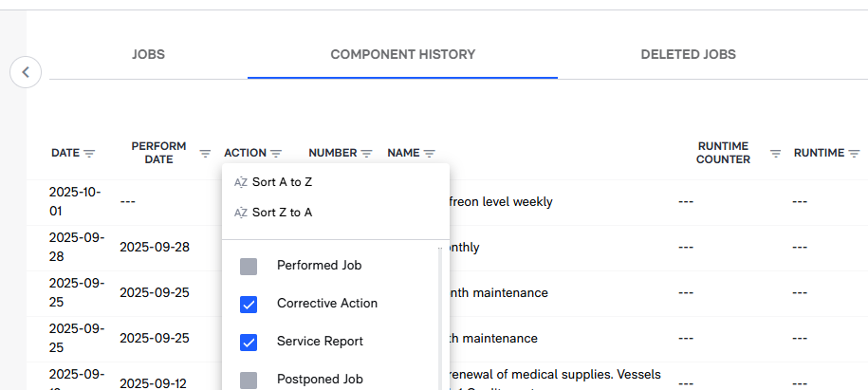Select the Component History tab
Screen dimensions: 868x390
point(402,55)
